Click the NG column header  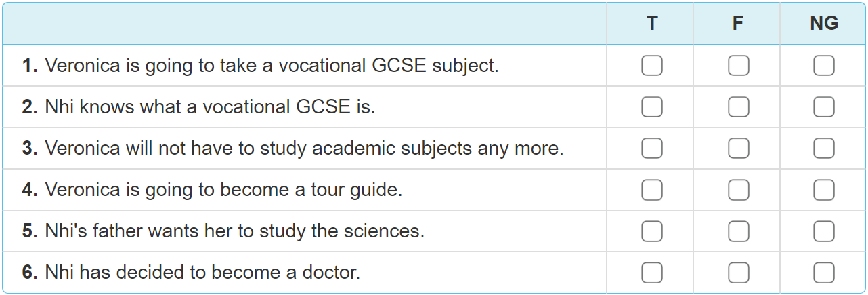click(x=824, y=24)
